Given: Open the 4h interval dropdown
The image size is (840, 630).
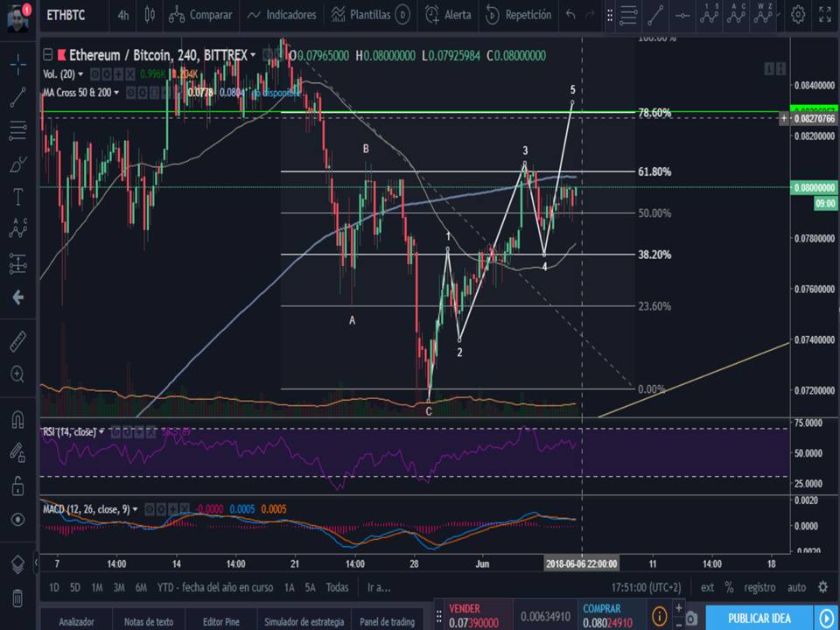Looking at the screenshot, I should (x=123, y=15).
